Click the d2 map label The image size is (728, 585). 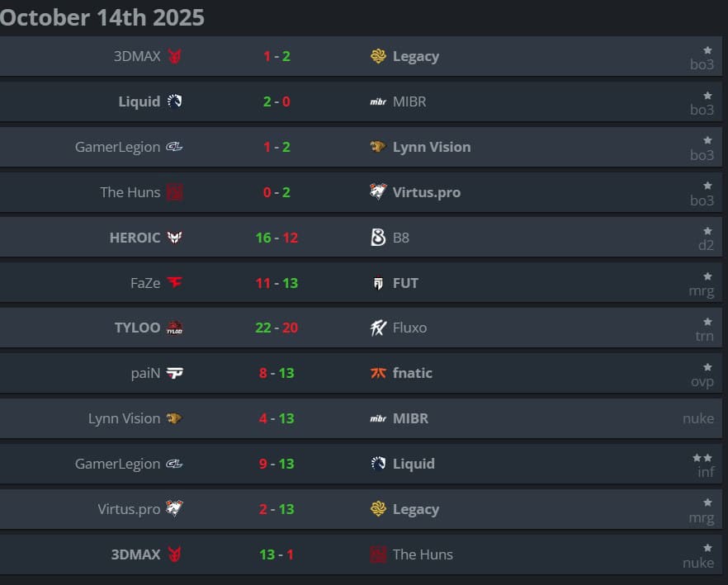click(706, 245)
